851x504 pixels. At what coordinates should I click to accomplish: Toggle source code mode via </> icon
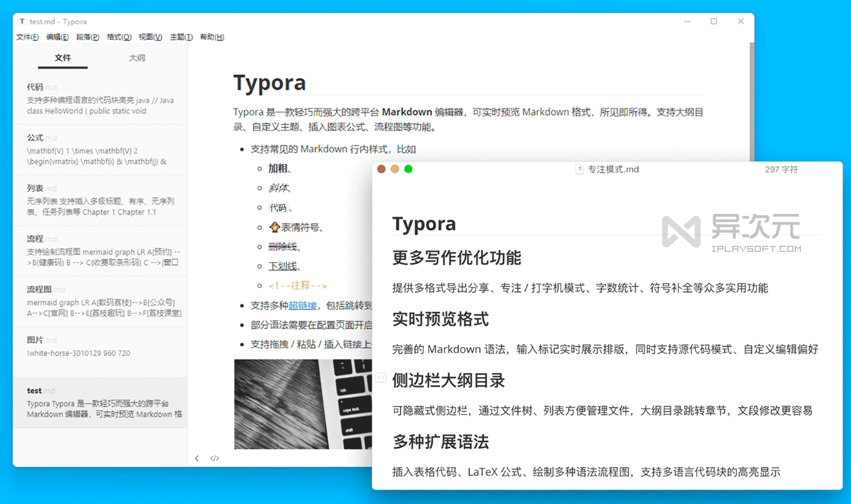tap(215, 458)
